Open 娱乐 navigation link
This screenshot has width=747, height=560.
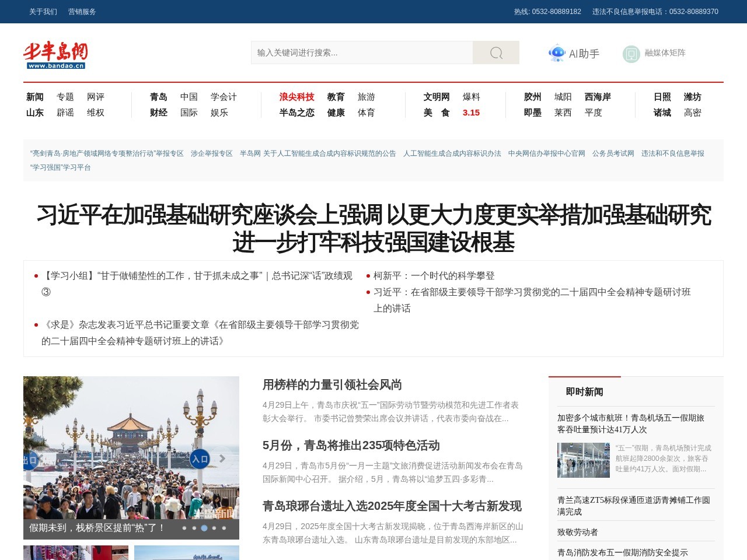click(219, 113)
